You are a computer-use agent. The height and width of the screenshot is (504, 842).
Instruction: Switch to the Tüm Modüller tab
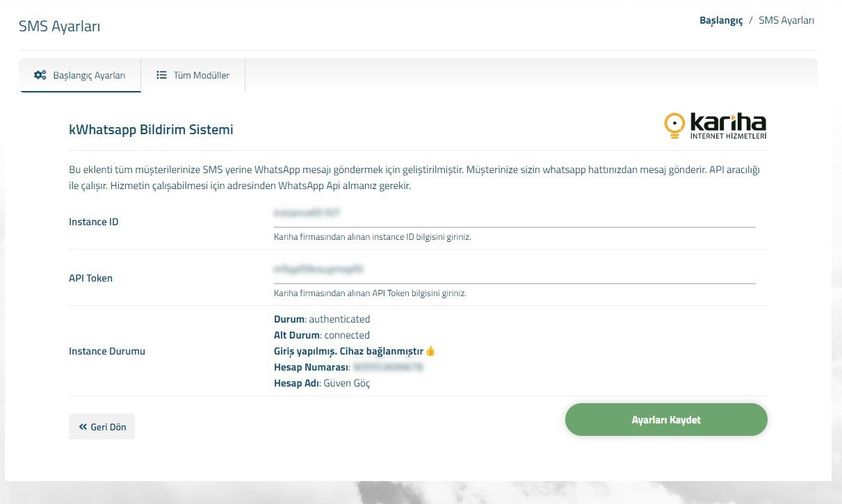tap(193, 75)
